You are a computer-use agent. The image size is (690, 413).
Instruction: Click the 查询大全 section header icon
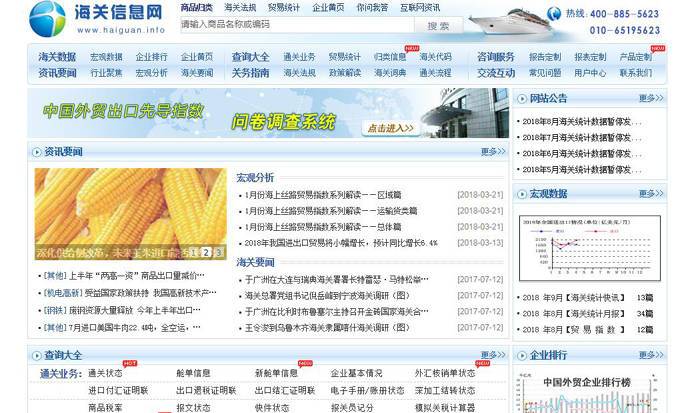(x=36, y=355)
